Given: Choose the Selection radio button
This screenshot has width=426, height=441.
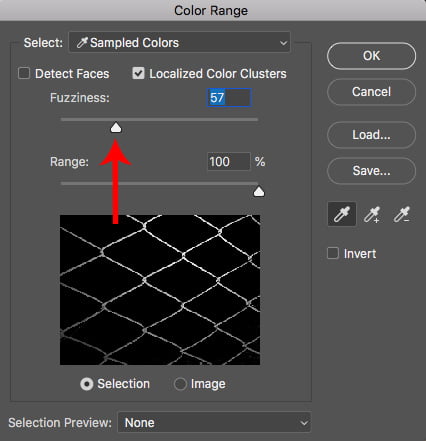Looking at the screenshot, I should 87,384.
